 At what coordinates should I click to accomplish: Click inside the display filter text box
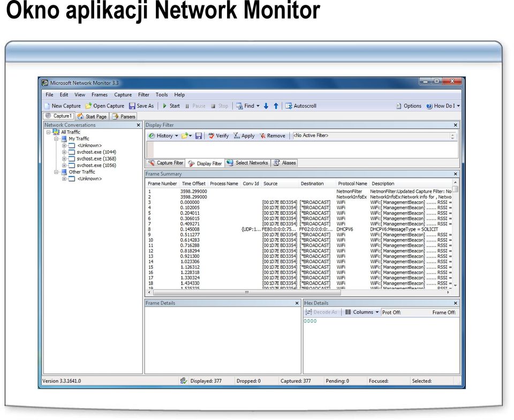click(306, 150)
